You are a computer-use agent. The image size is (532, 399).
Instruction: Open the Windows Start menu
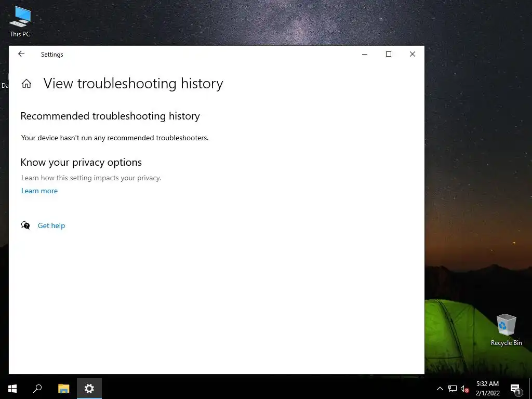12,389
